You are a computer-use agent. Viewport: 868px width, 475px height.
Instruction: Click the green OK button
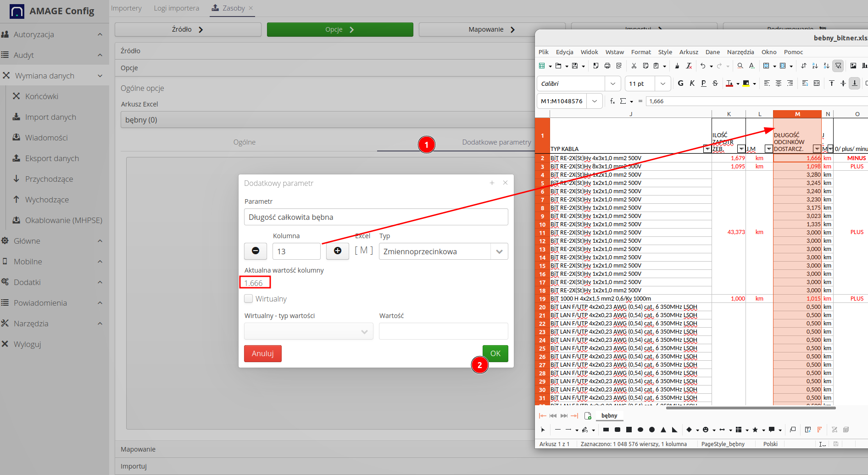click(x=495, y=353)
